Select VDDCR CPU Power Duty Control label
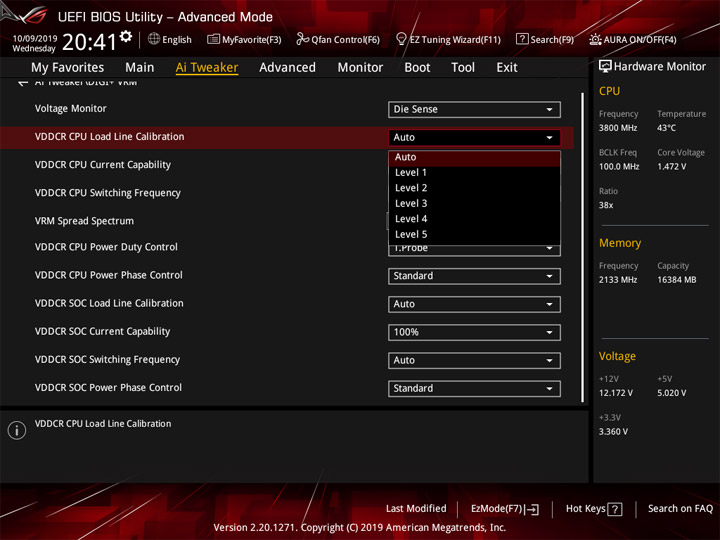 click(106, 247)
